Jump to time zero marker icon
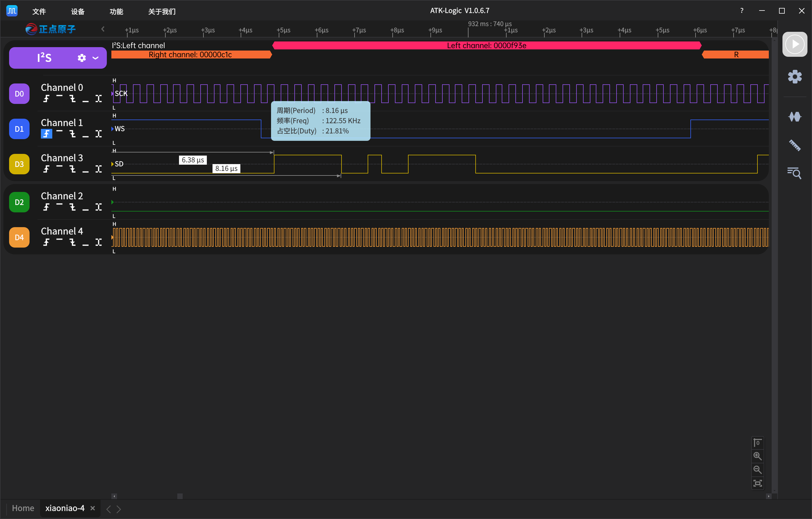The height and width of the screenshot is (519, 812). point(757,443)
